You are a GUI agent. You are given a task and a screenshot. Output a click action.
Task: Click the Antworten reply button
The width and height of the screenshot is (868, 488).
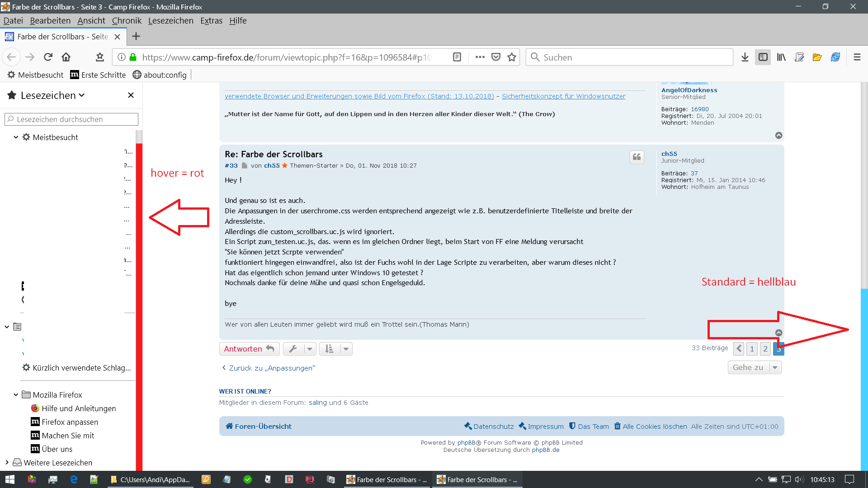pos(249,349)
